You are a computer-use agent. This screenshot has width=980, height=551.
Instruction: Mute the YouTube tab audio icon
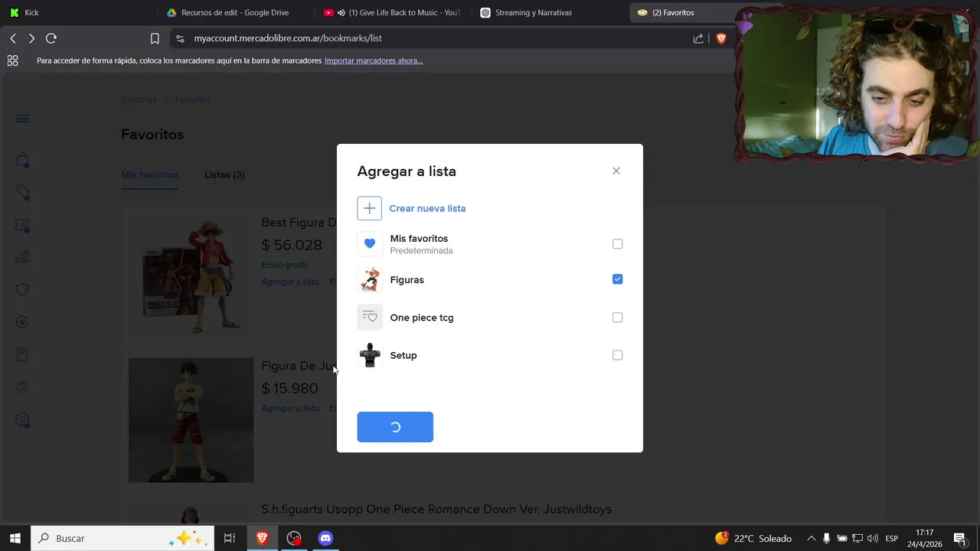[341, 12]
